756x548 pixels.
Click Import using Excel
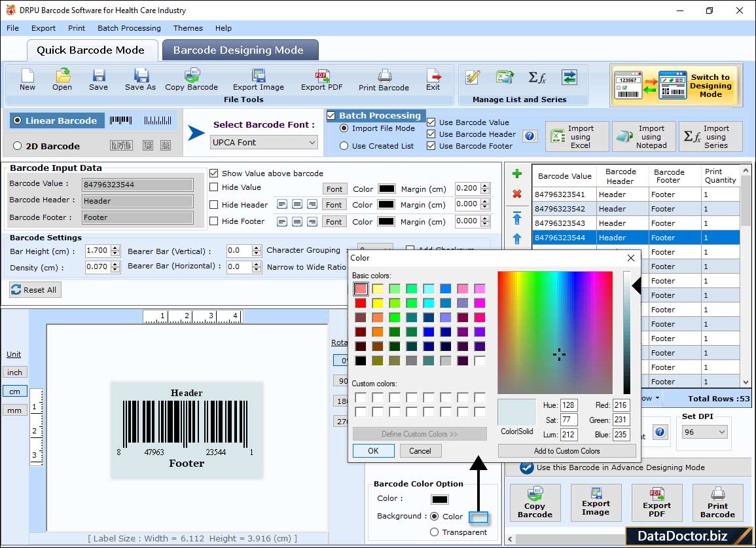tap(577, 137)
